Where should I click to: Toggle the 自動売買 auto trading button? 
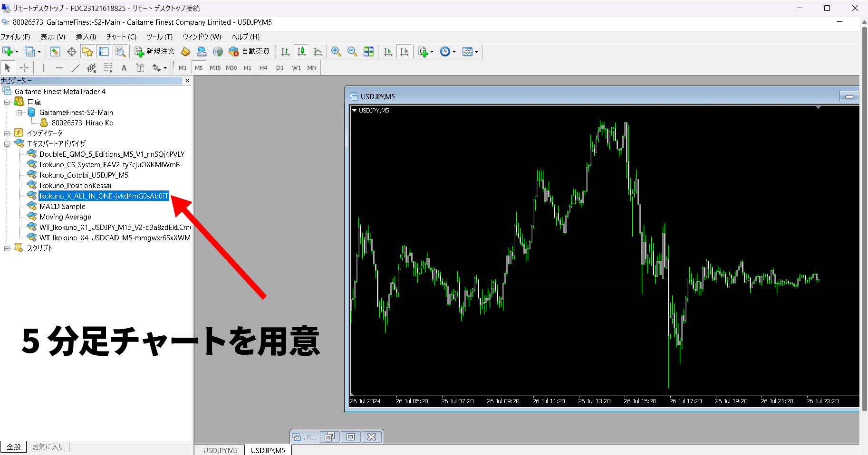[249, 51]
